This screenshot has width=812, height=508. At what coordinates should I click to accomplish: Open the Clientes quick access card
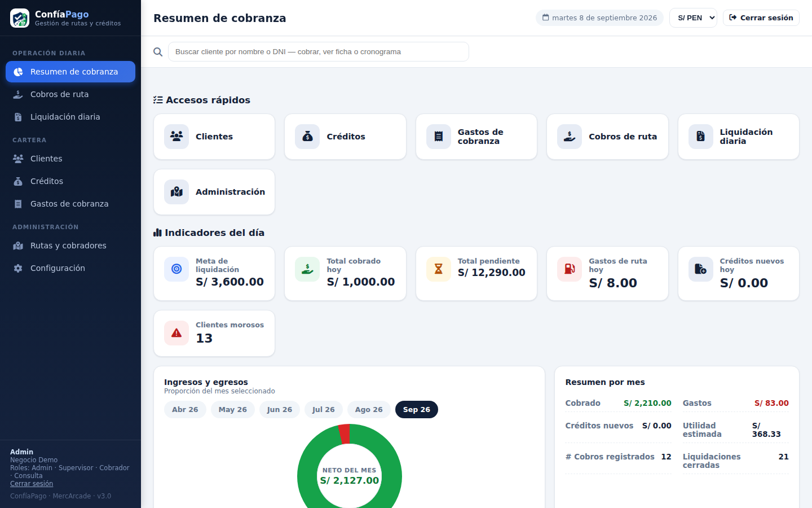(214, 137)
